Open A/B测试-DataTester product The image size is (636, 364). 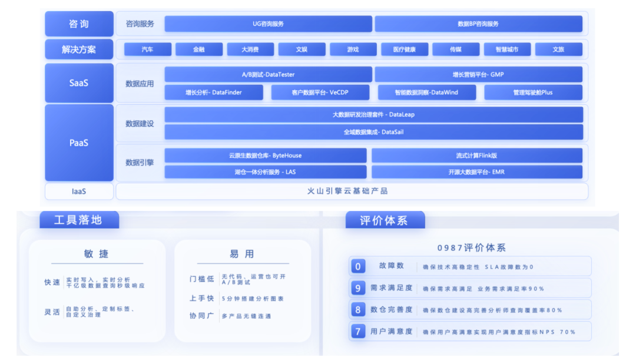click(268, 75)
